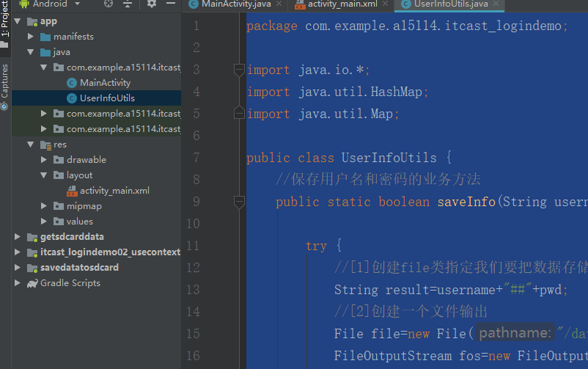This screenshot has width=588, height=369.
Task: Select the values folder row
Action: (96, 222)
